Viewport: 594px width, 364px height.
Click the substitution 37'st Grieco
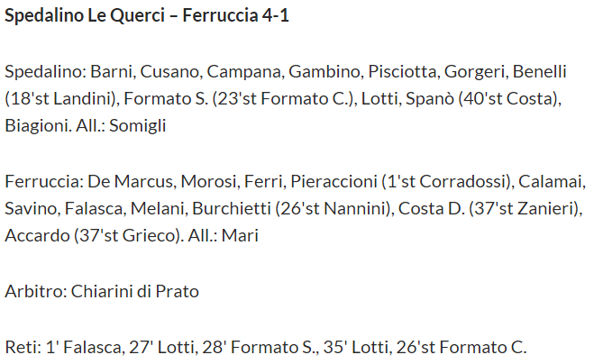[126, 235]
